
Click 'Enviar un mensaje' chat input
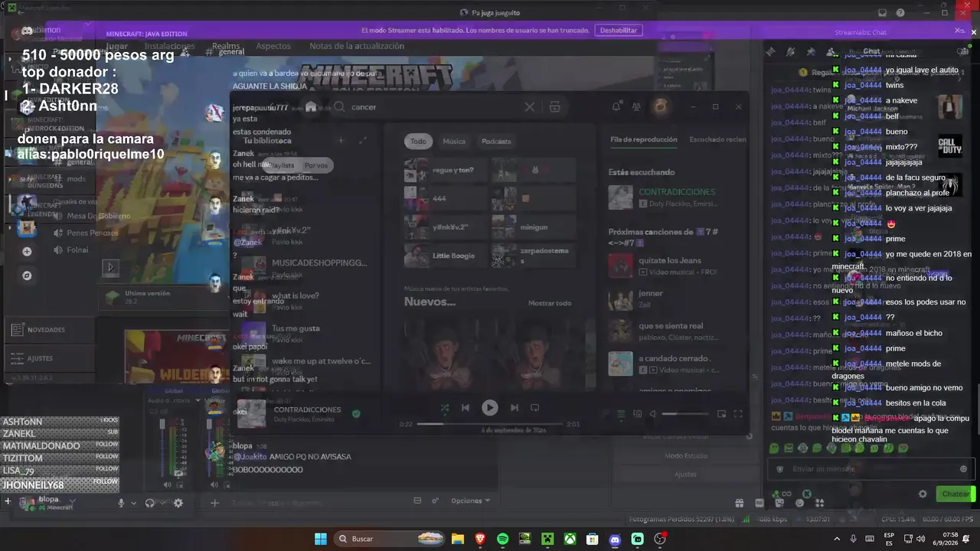871,469
